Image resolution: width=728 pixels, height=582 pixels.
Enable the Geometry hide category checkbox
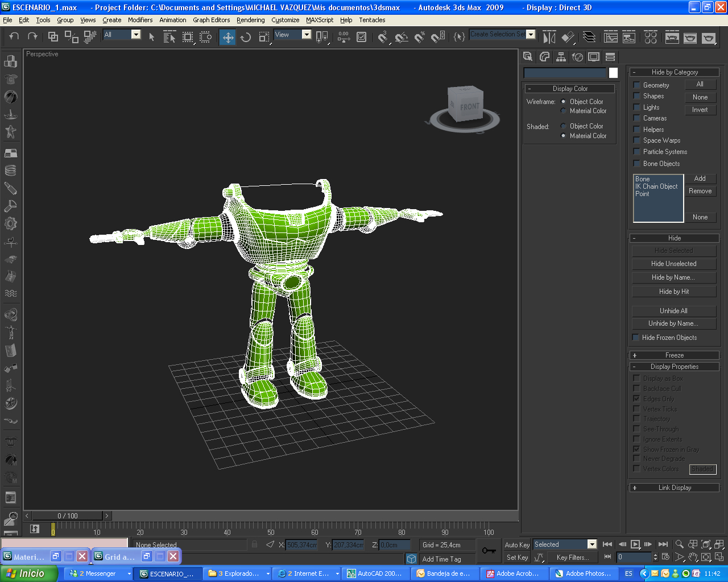click(x=637, y=85)
